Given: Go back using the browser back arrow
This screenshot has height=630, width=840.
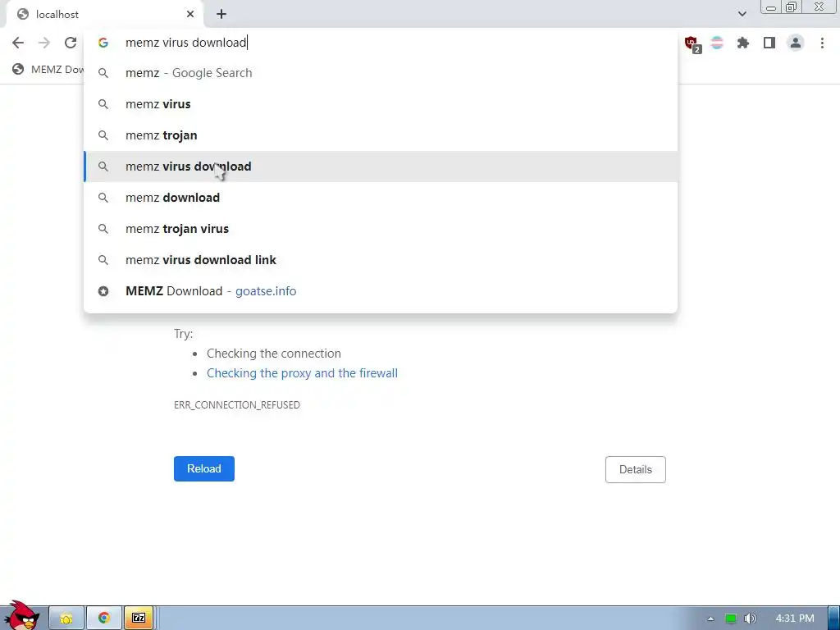Looking at the screenshot, I should click(x=18, y=43).
